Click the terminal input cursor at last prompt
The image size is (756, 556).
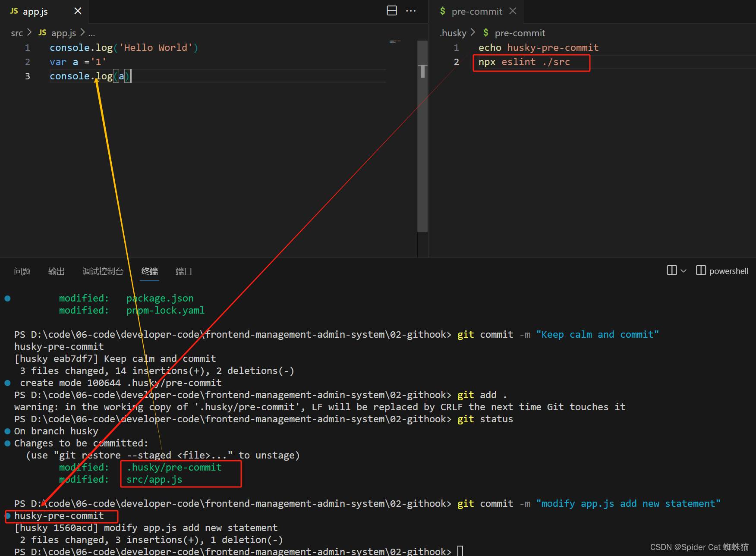pyautogui.click(x=460, y=551)
